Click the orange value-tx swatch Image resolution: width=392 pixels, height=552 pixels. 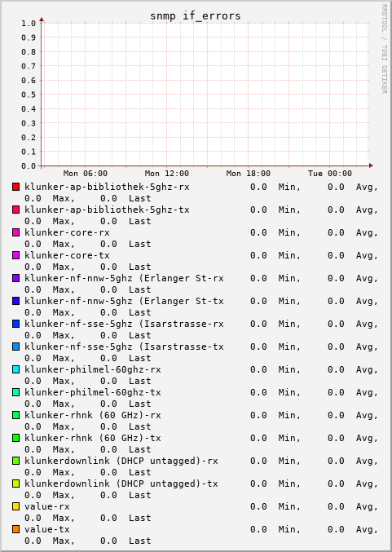coord(15,529)
